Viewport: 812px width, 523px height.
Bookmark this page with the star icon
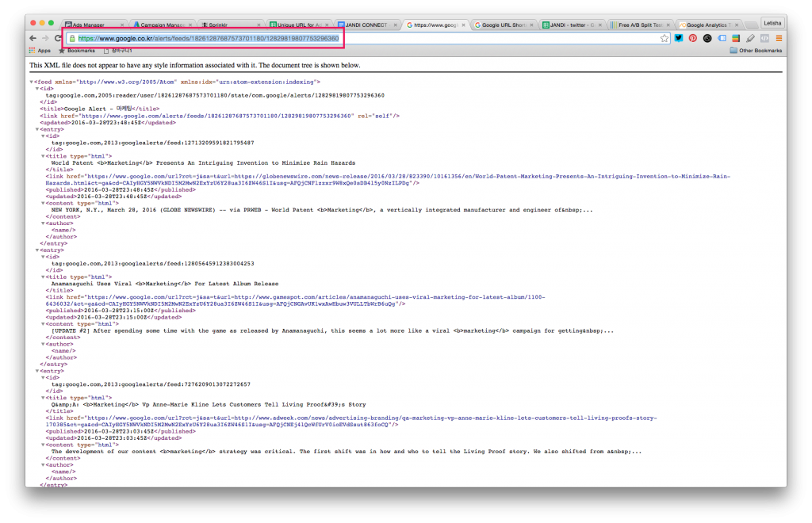pos(665,38)
